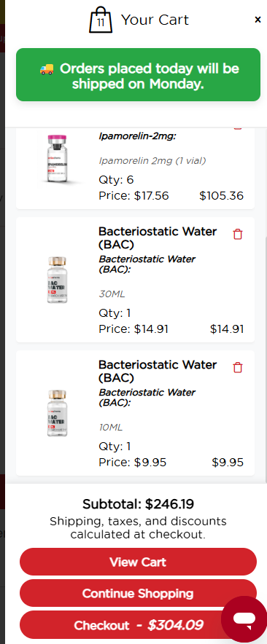Click the green shipping notice banner
Image resolution: width=267 pixels, height=644 pixels.
[138, 75]
